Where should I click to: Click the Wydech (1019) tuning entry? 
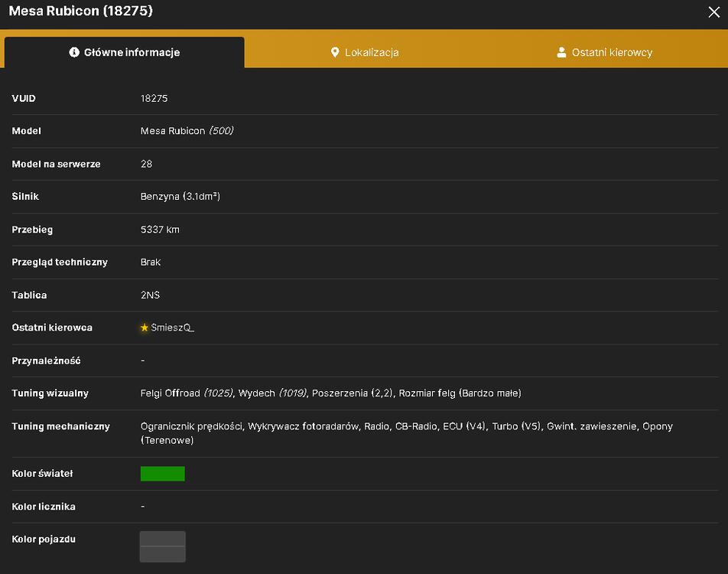coord(272,393)
